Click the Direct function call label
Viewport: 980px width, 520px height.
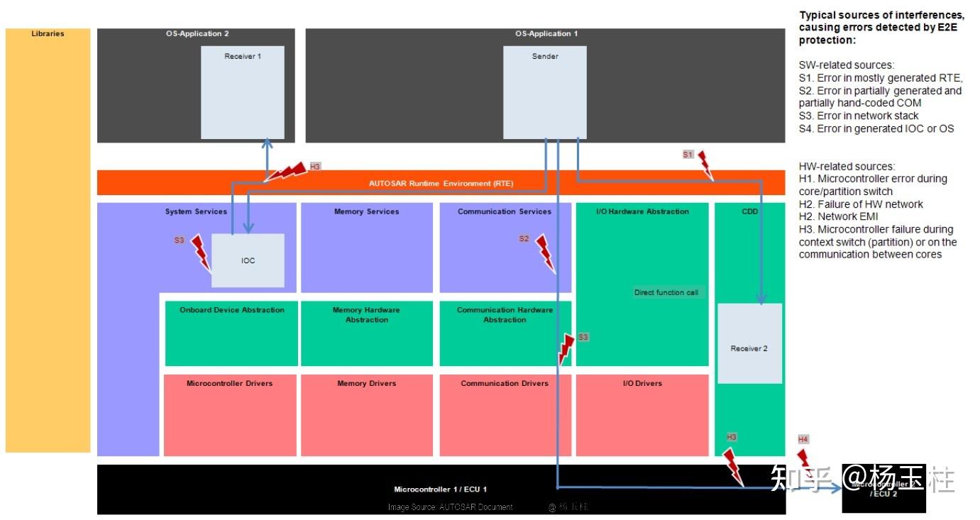[666, 292]
